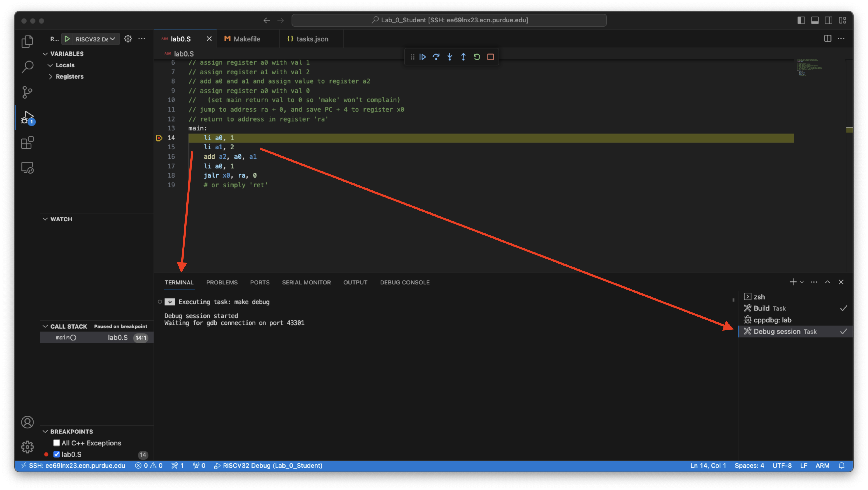Enable All C++ Exceptions breakpoint checkbox
Screen dimensions: 868x490
tap(57, 443)
